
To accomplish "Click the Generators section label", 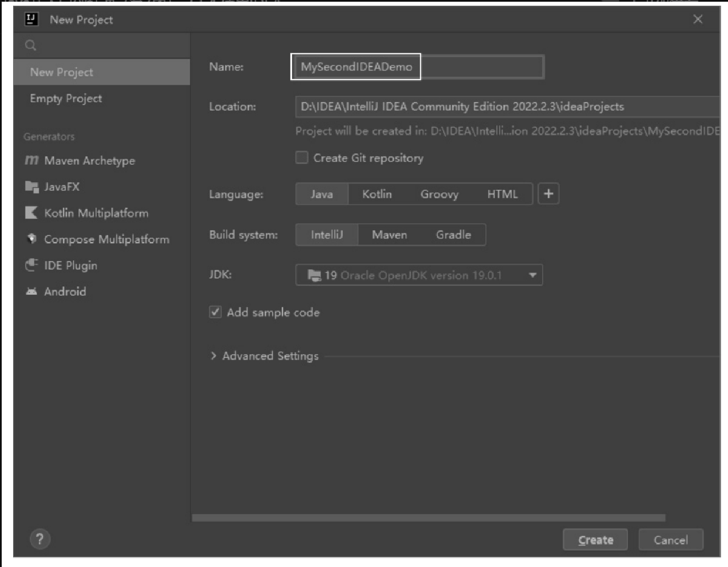I will [x=49, y=136].
